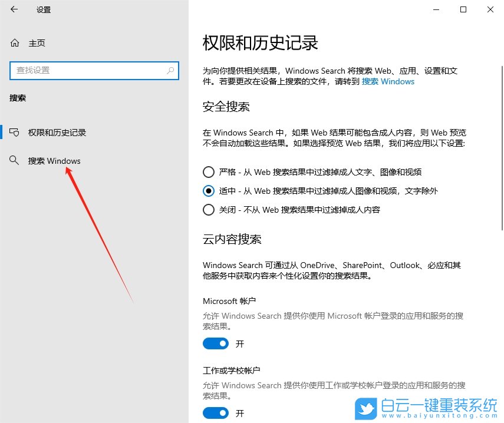The height and width of the screenshot is (423, 504).
Task: Click the Home (主页) icon
Action: pyautogui.click(x=15, y=42)
